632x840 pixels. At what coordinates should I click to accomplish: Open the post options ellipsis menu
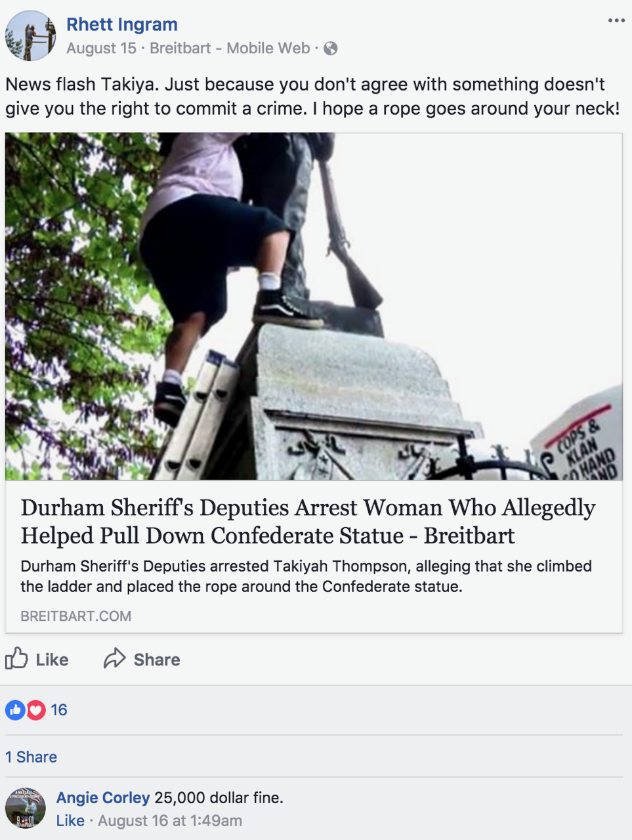pos(616,20)
